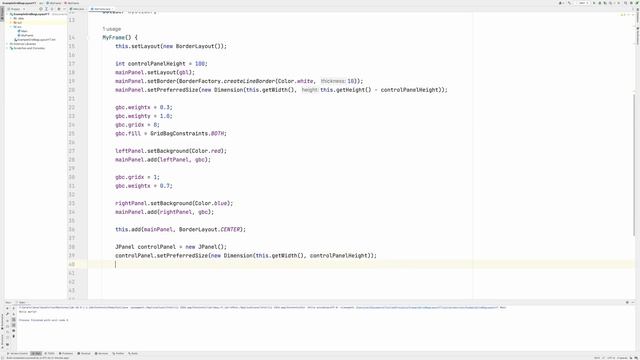Print the Run console output

(x=13, y=331)
